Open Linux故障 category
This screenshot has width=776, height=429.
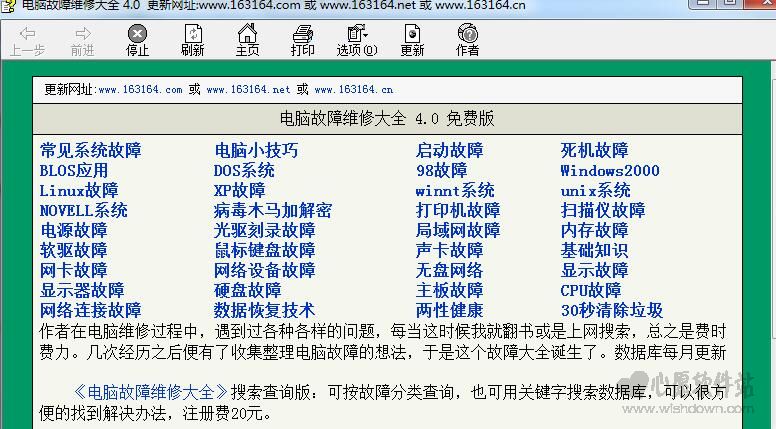click(79, 191)
